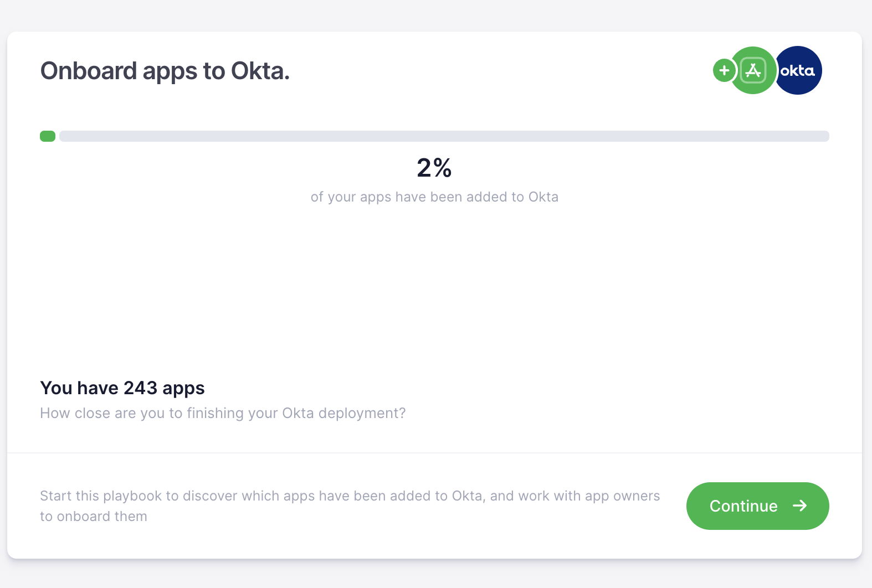Click the 'How close are you' subtitle

[x=223, y=413]
